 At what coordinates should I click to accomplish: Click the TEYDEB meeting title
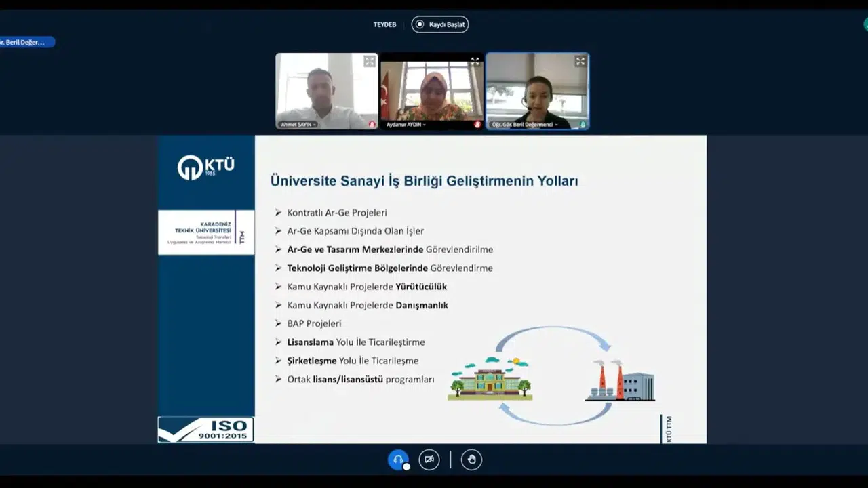(x=384, y=25)
